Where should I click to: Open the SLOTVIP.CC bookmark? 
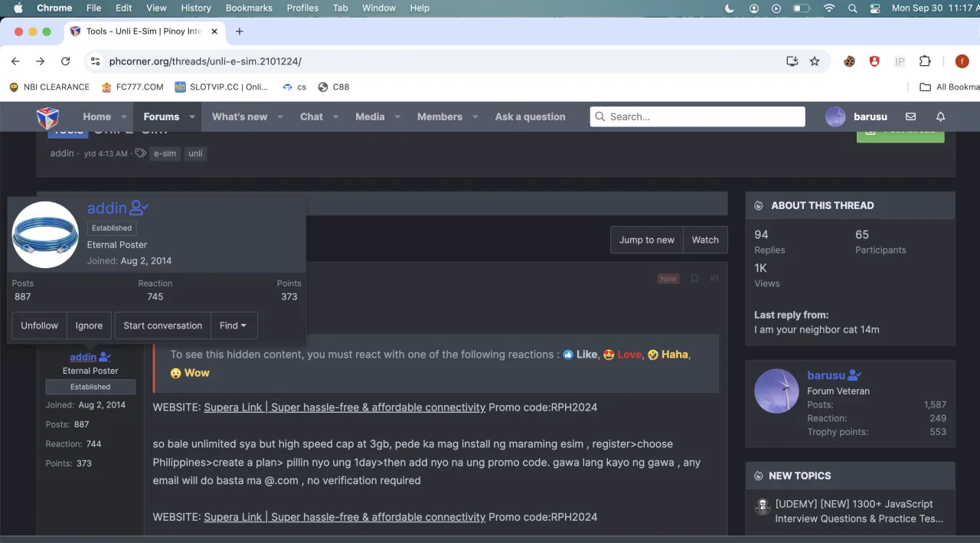pyautogui.click(x=222, y=87)
